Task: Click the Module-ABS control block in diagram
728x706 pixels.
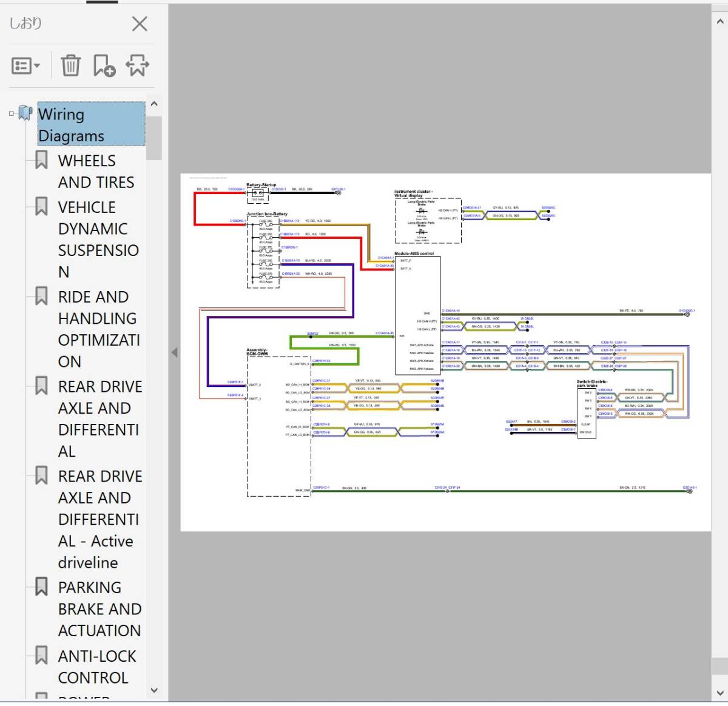Action: [418, 315]
